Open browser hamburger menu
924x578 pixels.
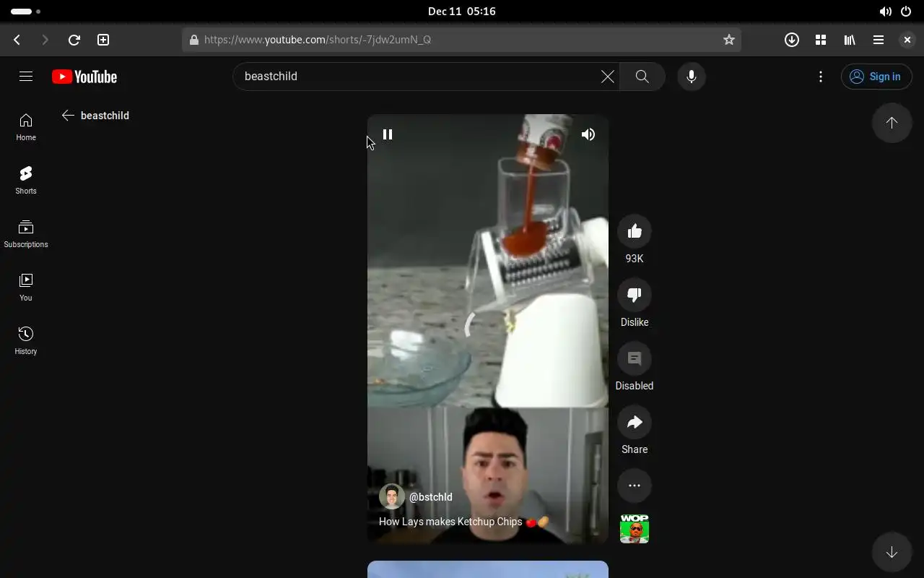pos(879,40)
